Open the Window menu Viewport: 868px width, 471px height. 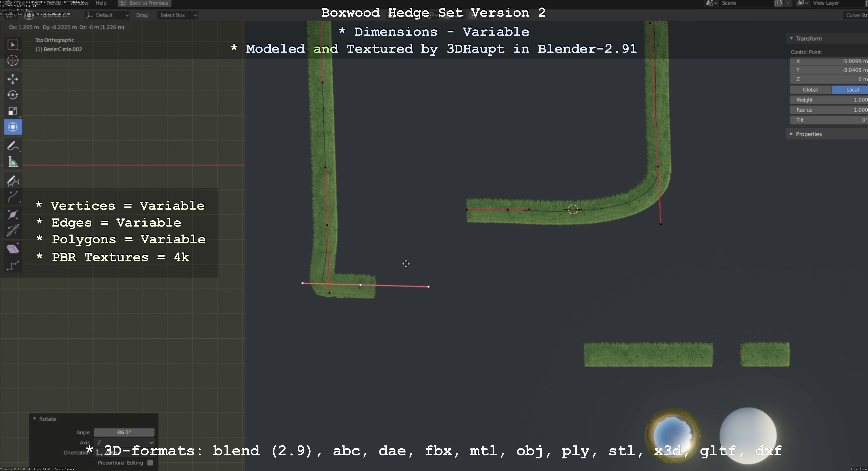click(80, 3)
